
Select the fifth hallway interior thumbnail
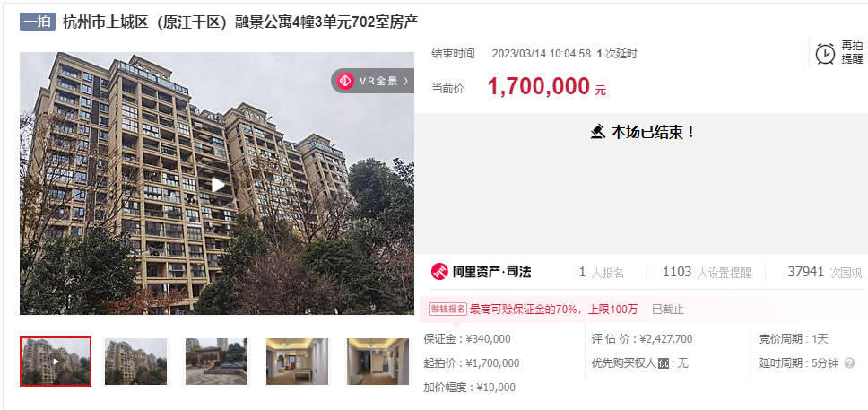pyautogui.click(x=378, y=362)
